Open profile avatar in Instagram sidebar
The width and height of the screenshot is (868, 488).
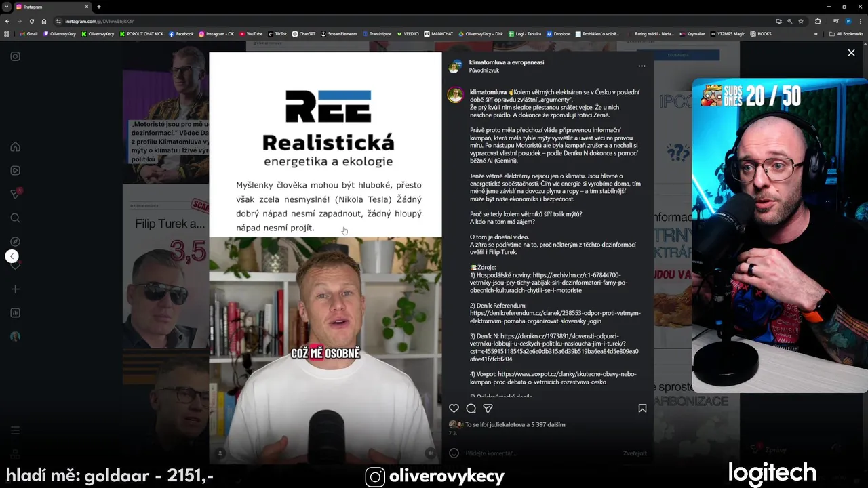click(x=15, y=337)
